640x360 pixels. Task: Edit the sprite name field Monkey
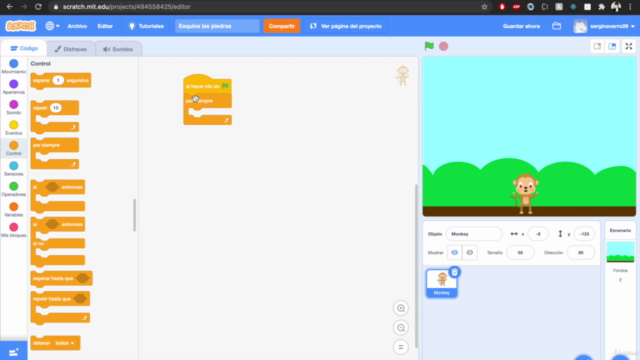[474, 234]
